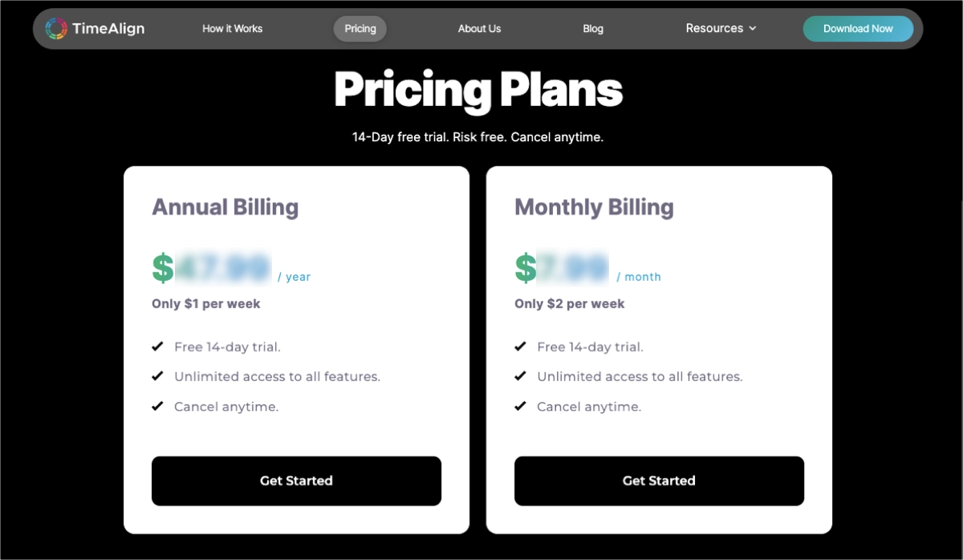Click checkmark beside Monthly's cancel anytime feature

pyautogui.click(x=520, y=405)
